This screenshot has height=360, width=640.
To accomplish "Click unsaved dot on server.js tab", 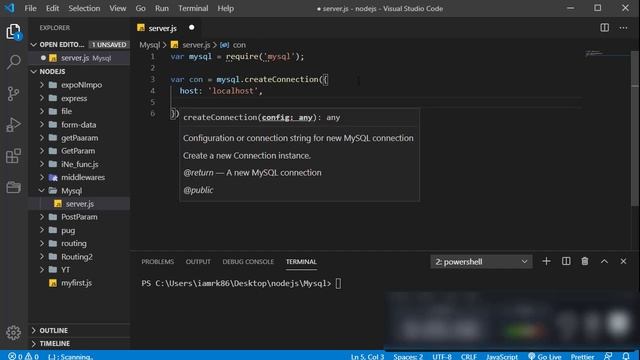I will click(x=191, y=28).
